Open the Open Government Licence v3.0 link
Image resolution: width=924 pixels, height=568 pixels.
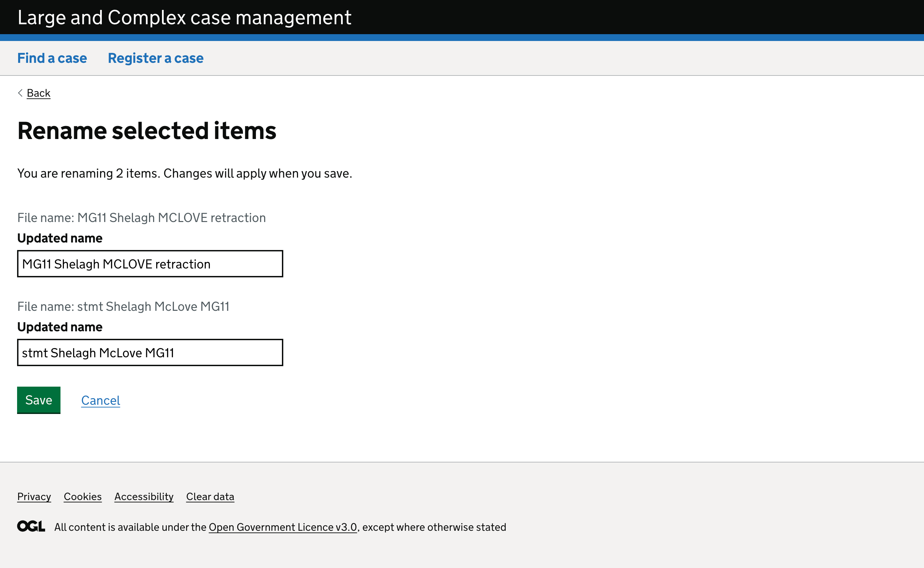[283, 527]
